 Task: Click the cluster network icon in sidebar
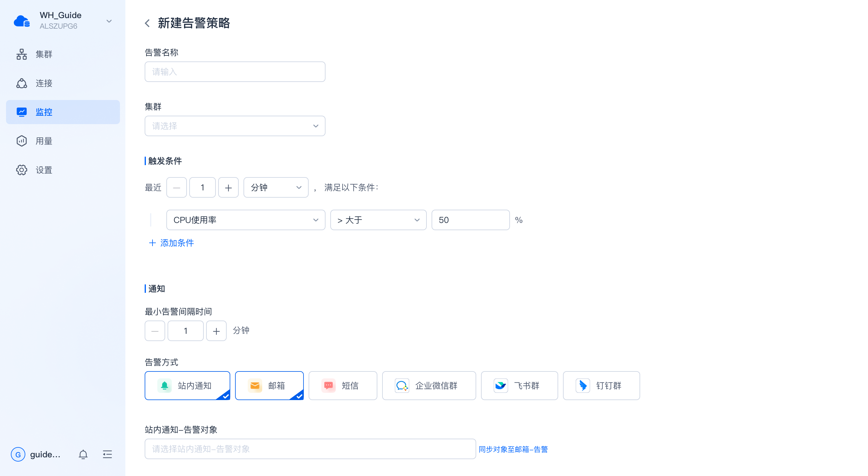point(22,54)
